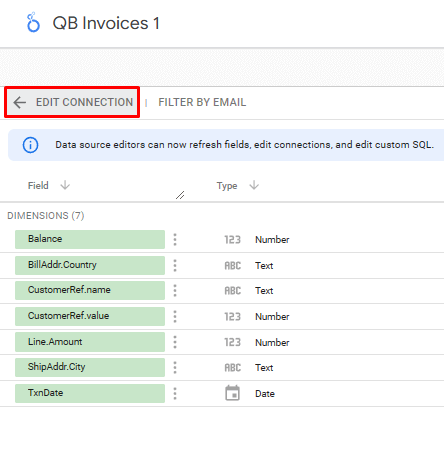This screenshot has height=454, width=444.
Task: Select the CustomerRef.value field chip
Action: pos(90,316)
